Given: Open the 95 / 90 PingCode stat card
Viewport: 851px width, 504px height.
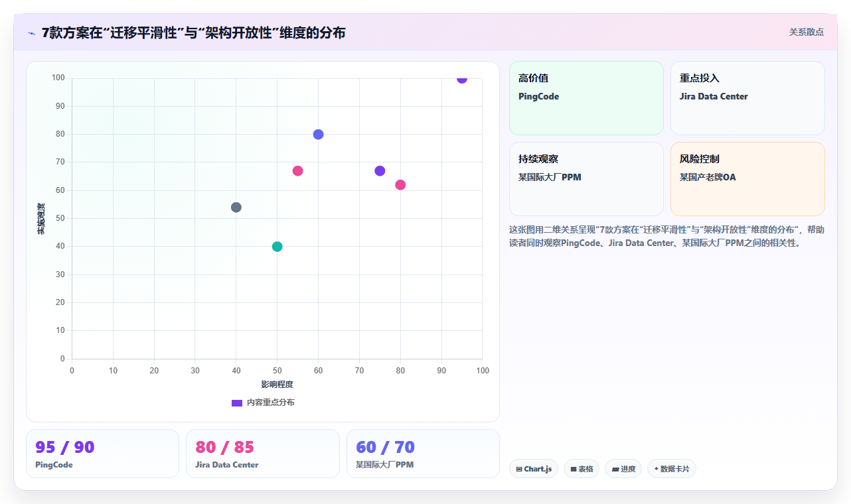Looking at the screenshot, I should pyautogui.click(x=102, y=454).
